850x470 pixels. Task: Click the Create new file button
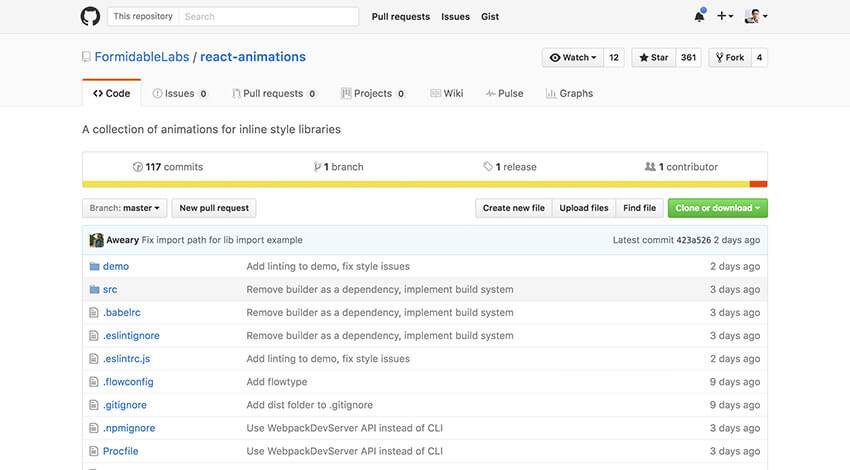pos(514,208)
